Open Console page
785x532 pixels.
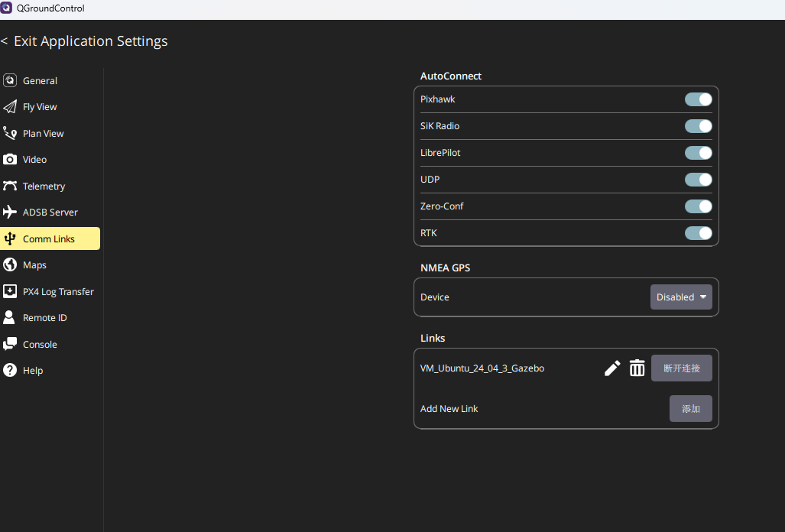click(x=50, y=344)
